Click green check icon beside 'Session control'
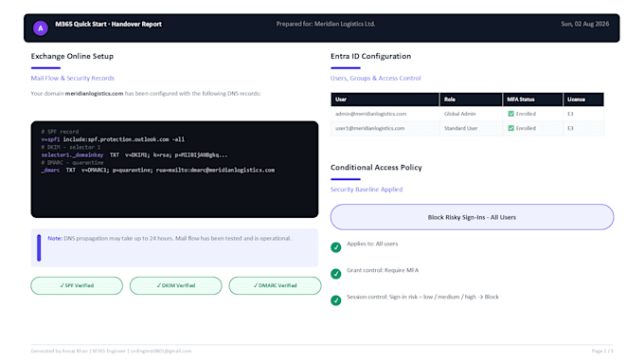Viewport: 644px width, 363px height. click(335, 300)
